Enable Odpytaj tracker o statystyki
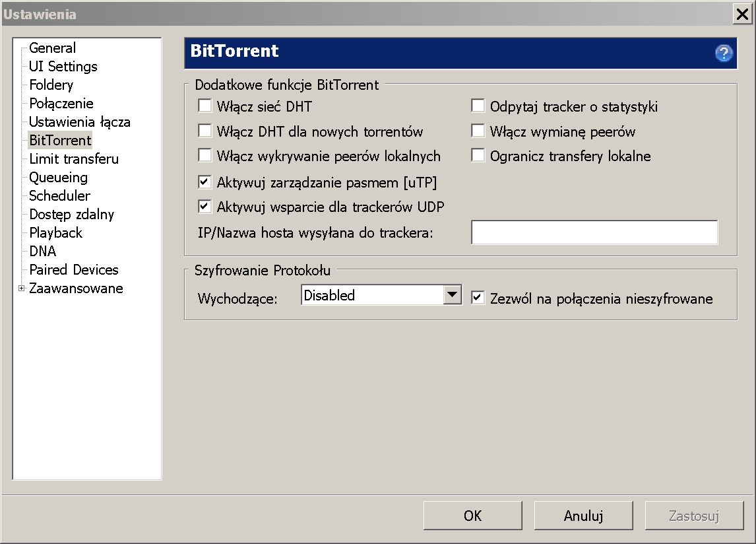This screenshot has height=544, width=756. pos(478,106)
